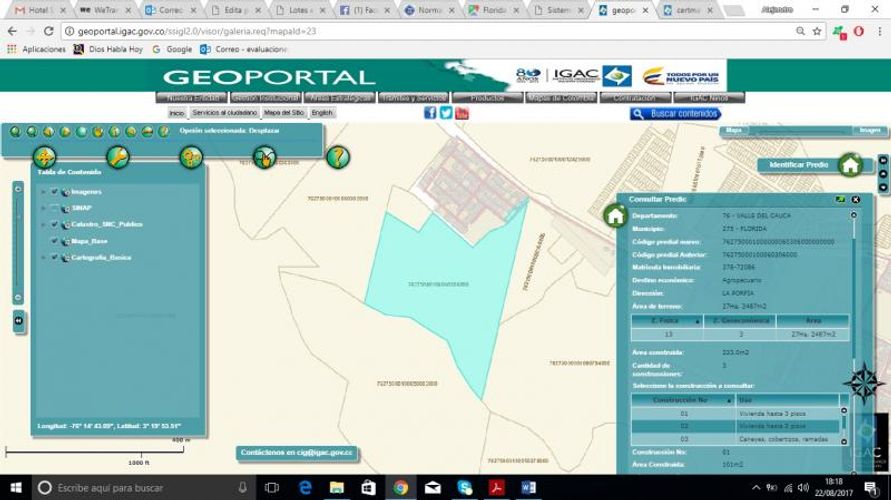Open Skype from the taskbar
This screenshot has width=891, height=500.
coord(465,488)
